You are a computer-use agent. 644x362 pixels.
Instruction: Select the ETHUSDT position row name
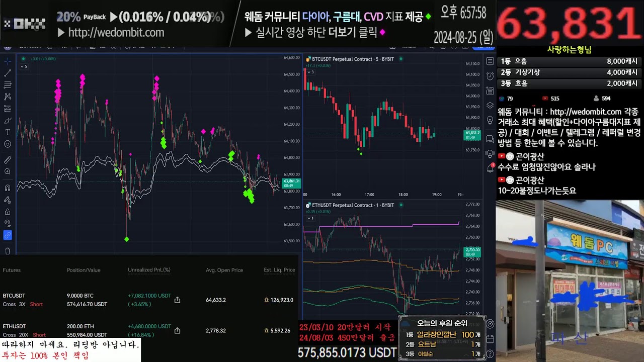[x=14, y=326]
